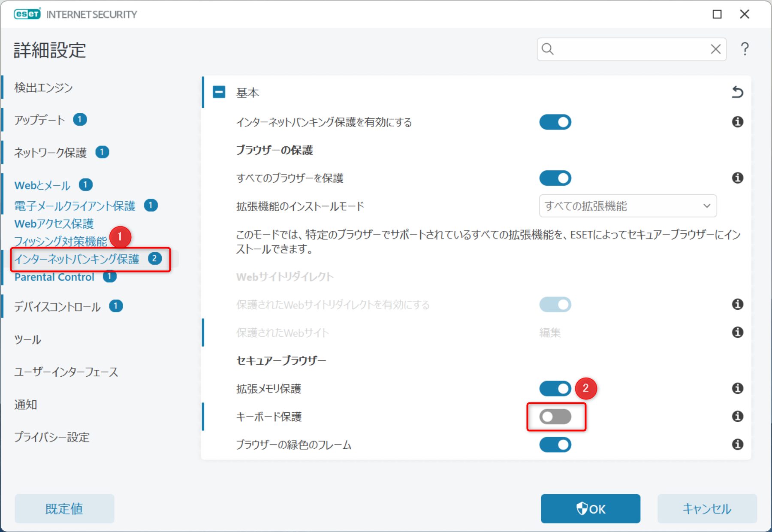The image size is (772, 532).
Task: Click the キャンセル button
Action: [707, 508]
